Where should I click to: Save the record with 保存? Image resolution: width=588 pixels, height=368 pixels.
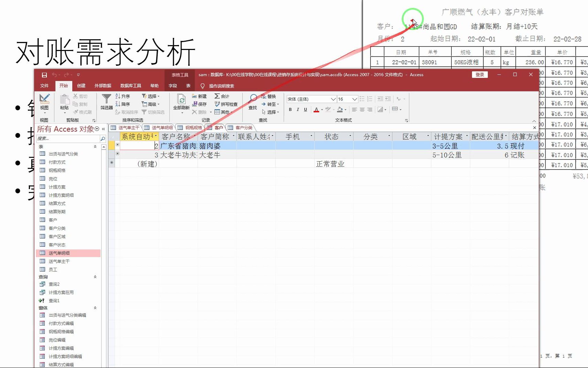click(199, 104)
